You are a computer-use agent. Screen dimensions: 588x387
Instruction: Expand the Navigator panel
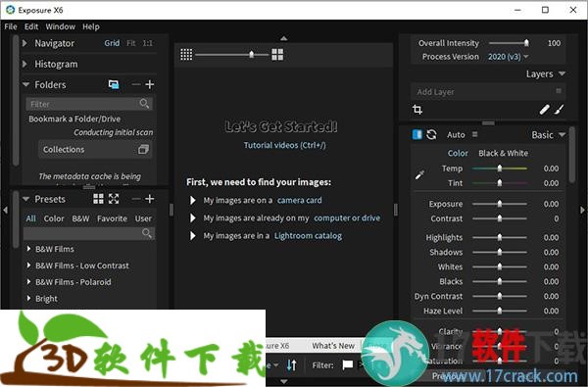(x=24, y=43)
